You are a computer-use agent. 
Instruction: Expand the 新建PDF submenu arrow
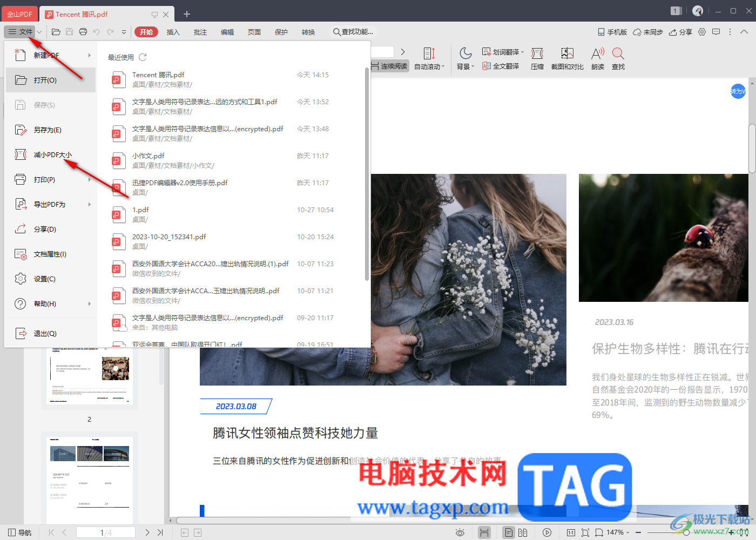(90, 55)
